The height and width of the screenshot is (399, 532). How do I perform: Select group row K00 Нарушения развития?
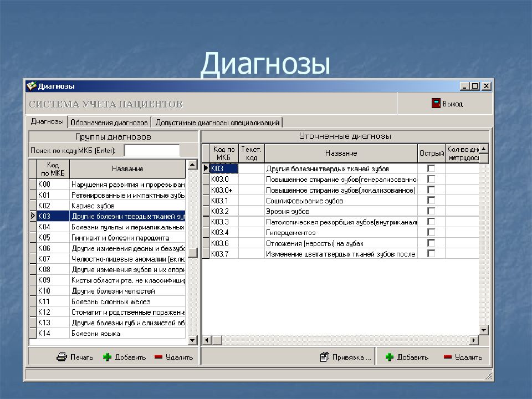(x=111, y=184)
